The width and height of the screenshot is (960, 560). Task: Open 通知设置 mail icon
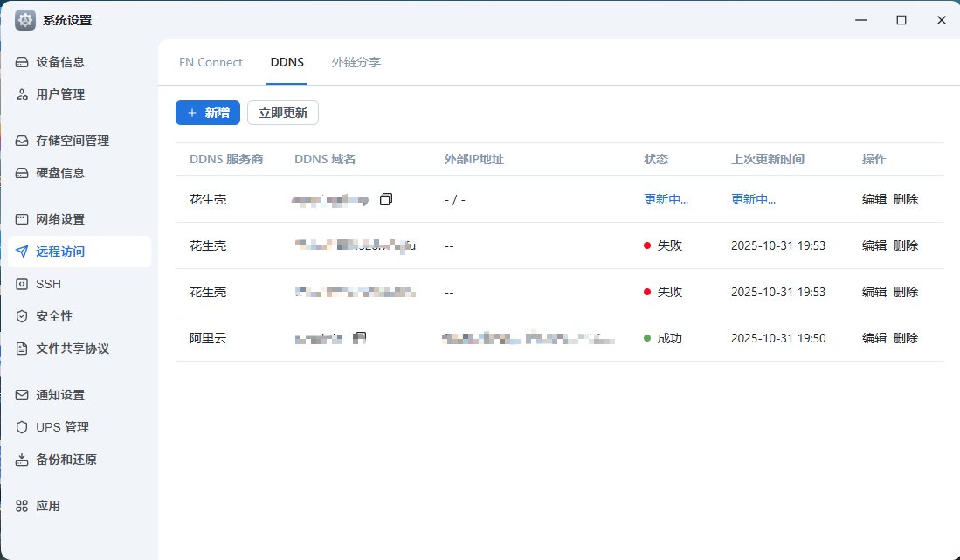point(23,395)
